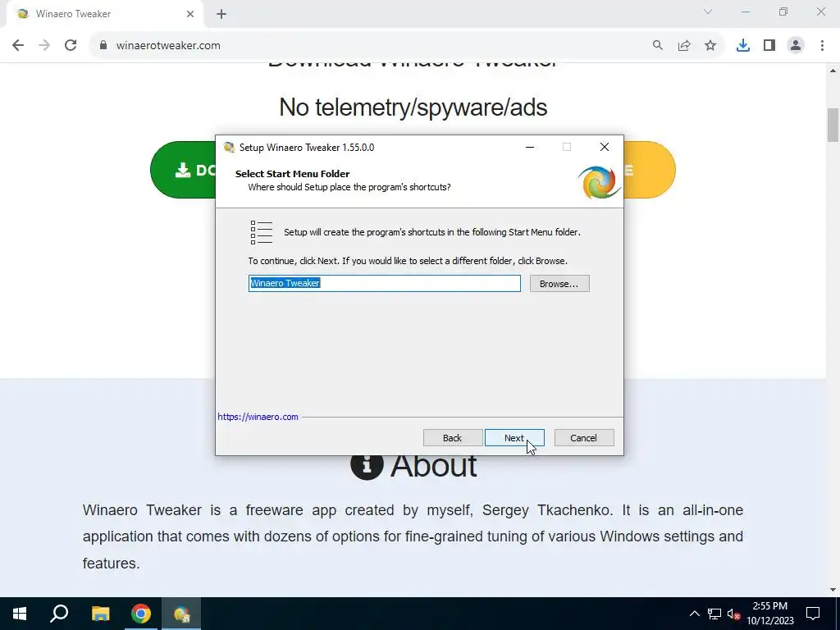Bookmark this page with the star
The width and height of the screenshot is (840, 630).
710,45
